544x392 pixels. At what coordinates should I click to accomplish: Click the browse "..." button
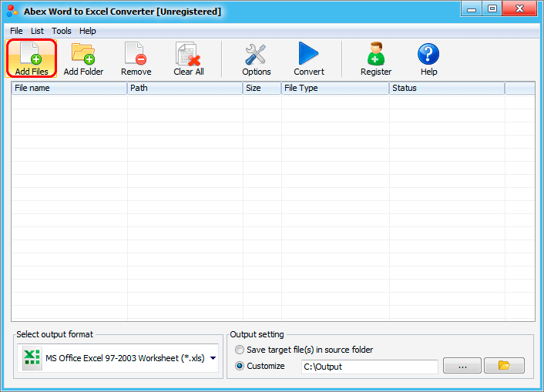[462, 366]
